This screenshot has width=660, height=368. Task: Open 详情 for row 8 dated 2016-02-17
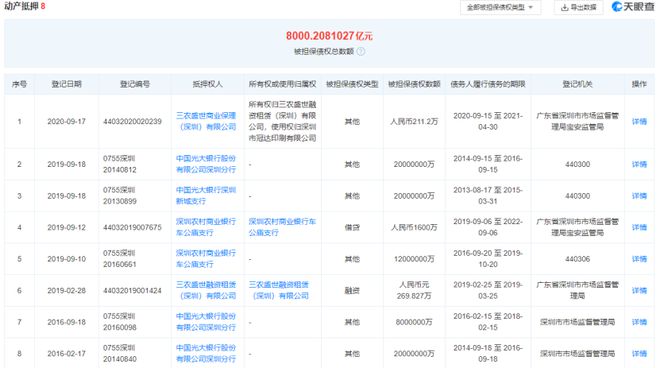639,354
